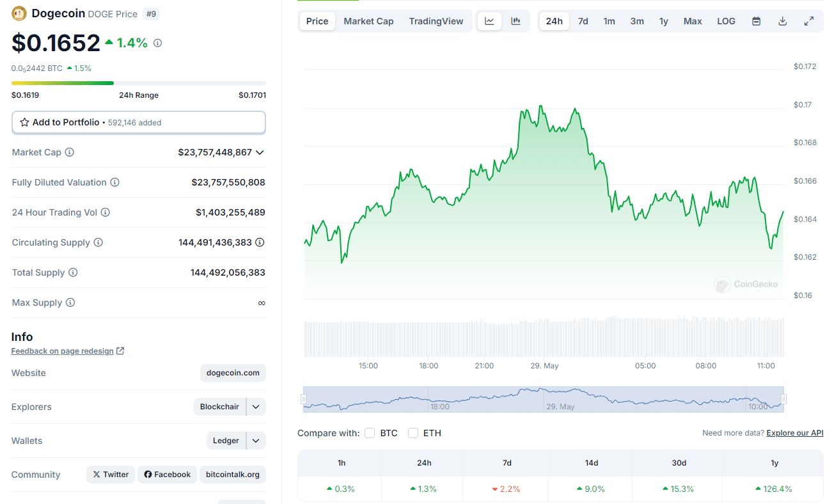
Task: Click info icon after 144,491,436,383 value
Action: coord(260,242)
